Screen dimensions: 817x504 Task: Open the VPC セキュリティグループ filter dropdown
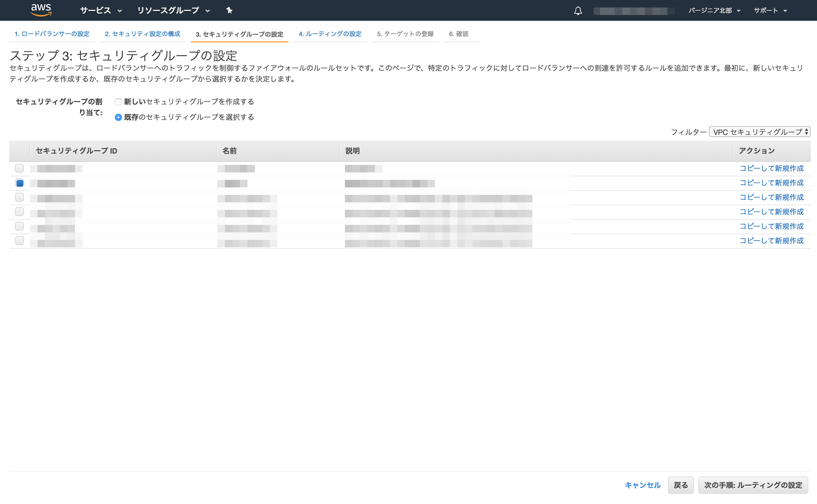(759, 132)
